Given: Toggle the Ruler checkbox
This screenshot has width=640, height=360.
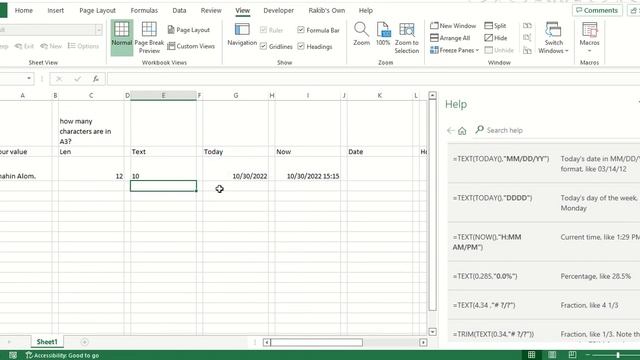Looking at the screenshot, I should point(263,30).
